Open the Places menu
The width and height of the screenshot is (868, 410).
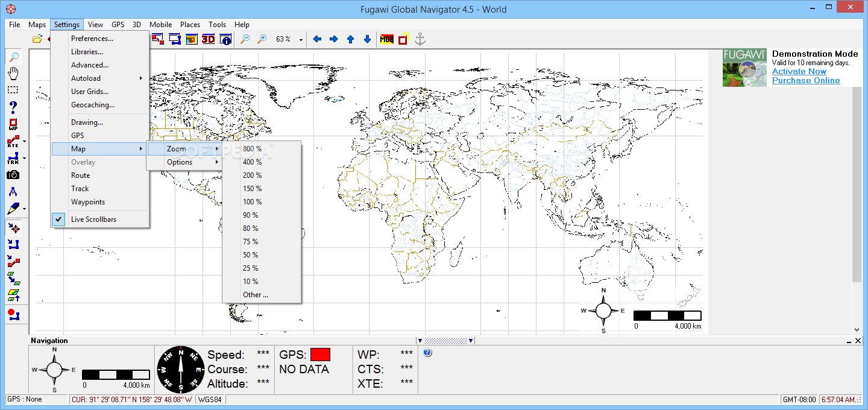[190, 25]
